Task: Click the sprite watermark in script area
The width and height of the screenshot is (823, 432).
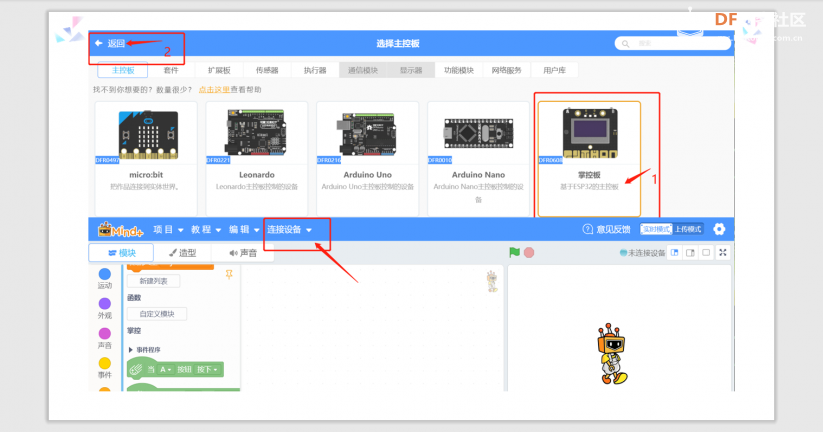Action: coord(492,281)
